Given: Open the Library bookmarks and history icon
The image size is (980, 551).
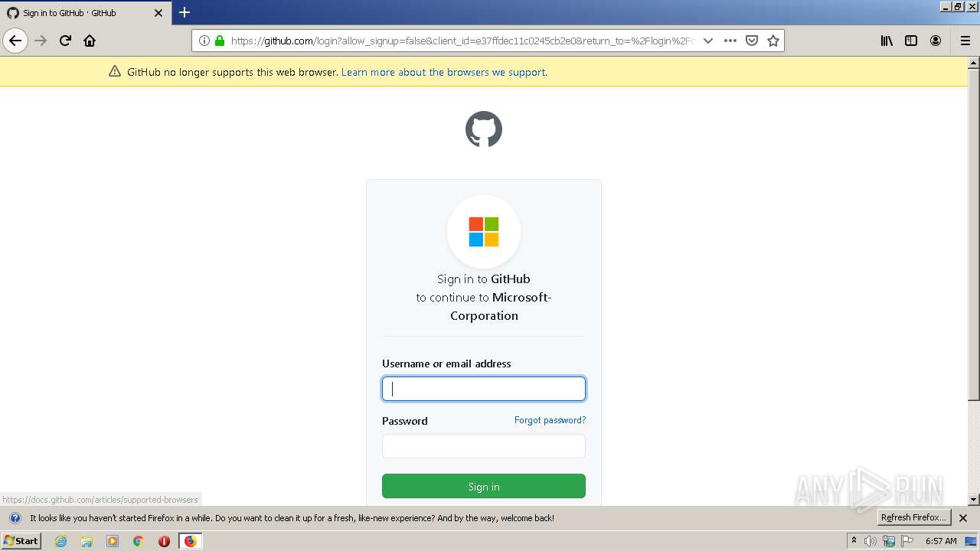Looking at the screenshot, I should (x=887, y=41).
